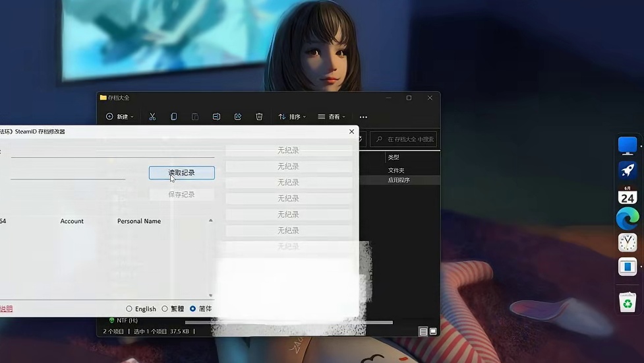Image resolution: width=644 pixels, height=363 pixels.
Task: Click the Rename icon in Explorer toolbar
Action: [x=216, y=117]
